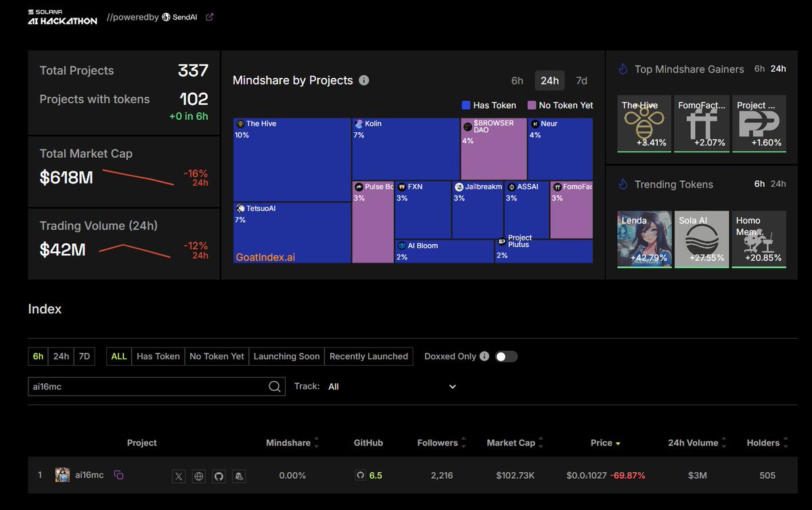Open the ai16mc X (Twitter) link icon
The image size is (812, 510).
click(179, 476)
